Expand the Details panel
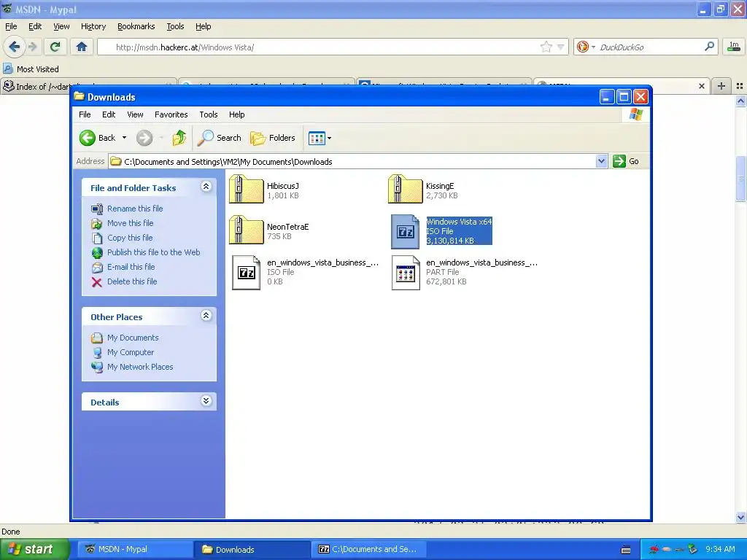This screenshot has height=560, width=747. pyautogui.click(x=206, y=401)
